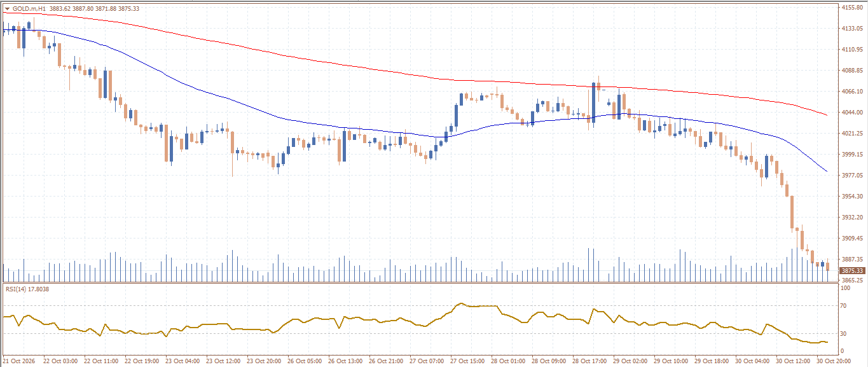Click the 29 Oct 02:00 time label
Screen dimensions: 868x367
(x=630, y=361)
